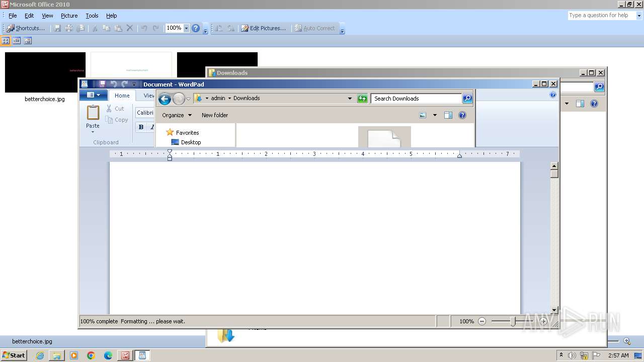Image resolution: width=644 pixels, height=362 pixels.
Task: Click Undo in WordPad quick access toolbar
Action: [113, 84]
